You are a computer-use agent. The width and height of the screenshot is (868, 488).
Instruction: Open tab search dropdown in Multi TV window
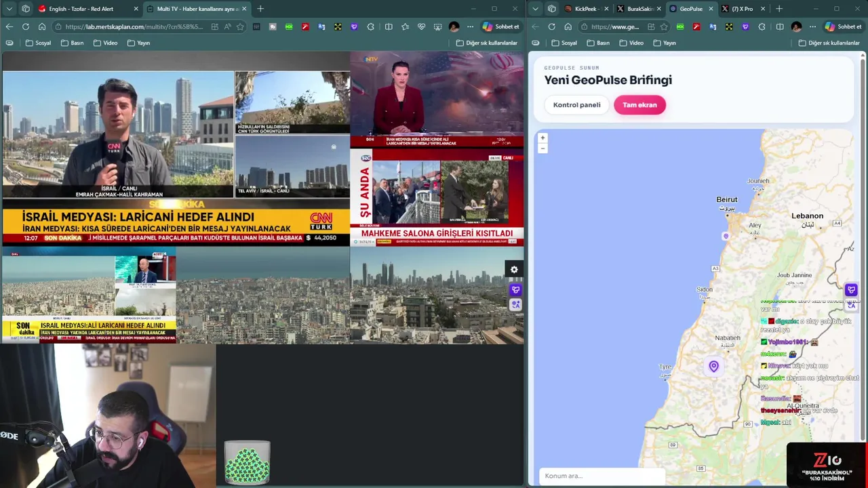click(x=9, y=9)
